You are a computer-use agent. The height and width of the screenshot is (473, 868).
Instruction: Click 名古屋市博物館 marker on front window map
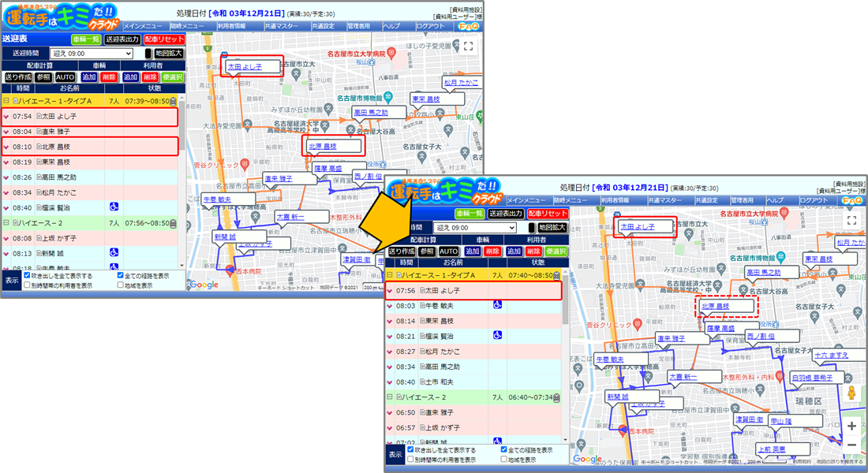point(781,257)
